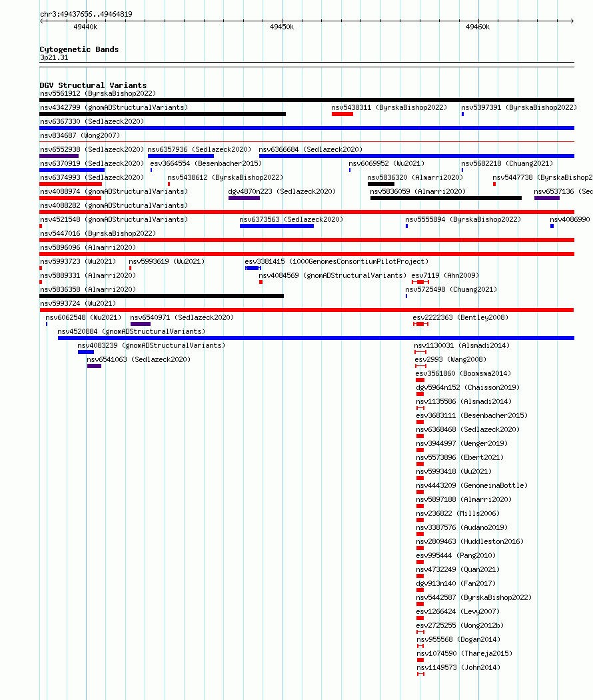Click esv2222363 (Bentley2008) label
Screen dimensions: 593x700
(x=460, y=317)
